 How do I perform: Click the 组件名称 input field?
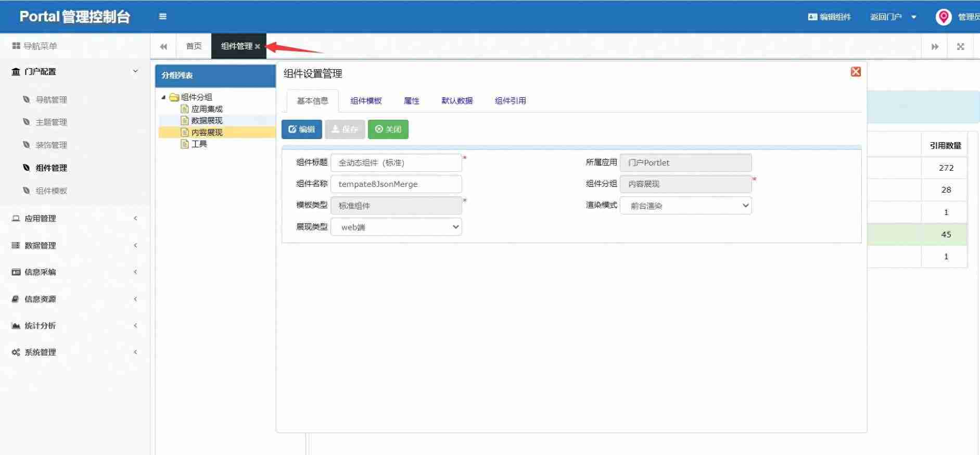pyautogui.click(x=396, y=184)
